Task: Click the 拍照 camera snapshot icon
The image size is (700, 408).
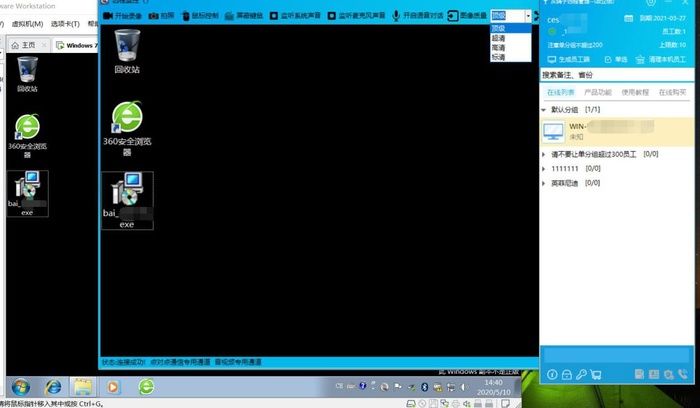Action: point(154,16)
